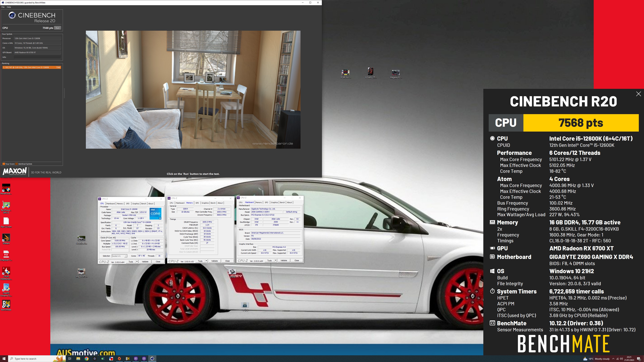Click the Cinebench Info text field
644x362 pixels.
click(x=37, y=57)
